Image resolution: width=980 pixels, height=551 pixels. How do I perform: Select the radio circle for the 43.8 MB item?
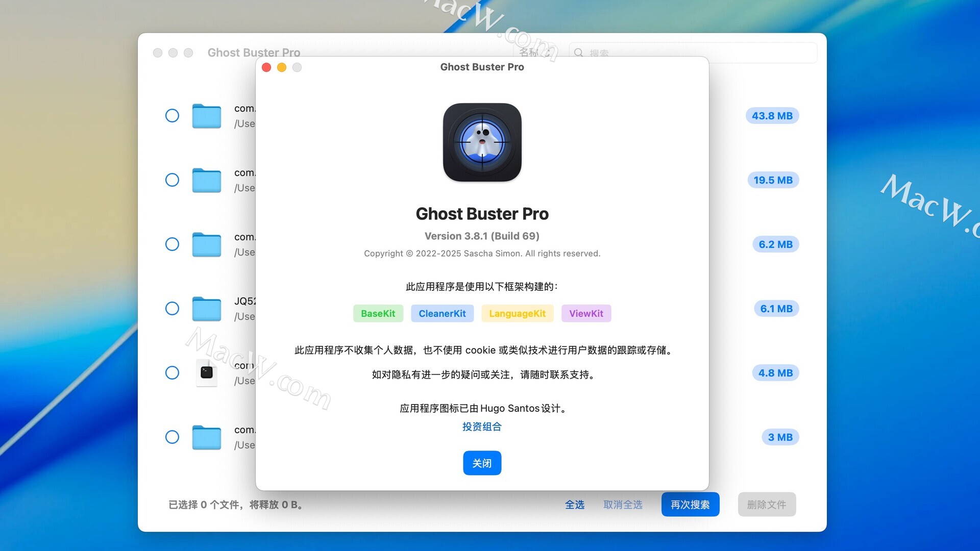tap(172, 116)
